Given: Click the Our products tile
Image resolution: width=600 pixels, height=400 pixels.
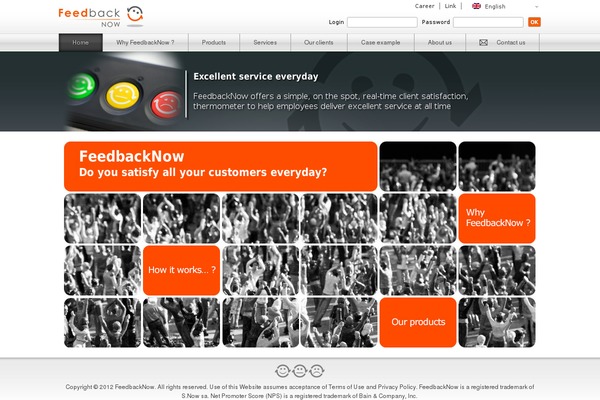Looking at the screenshot, I should click(418, 322).
